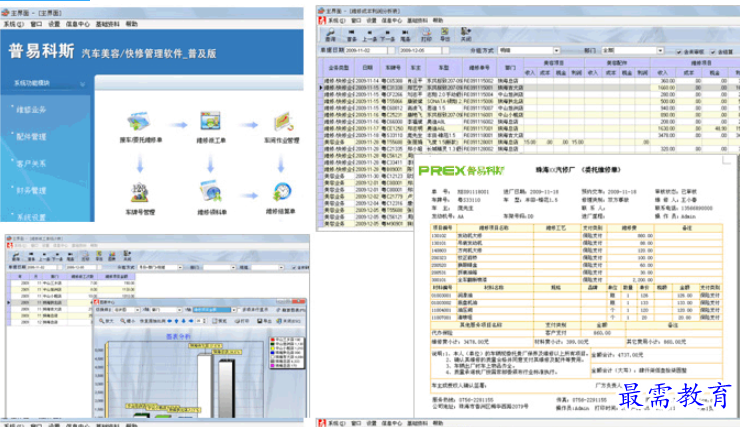Select 系统设置 in the sidebar

pos(31,217)
